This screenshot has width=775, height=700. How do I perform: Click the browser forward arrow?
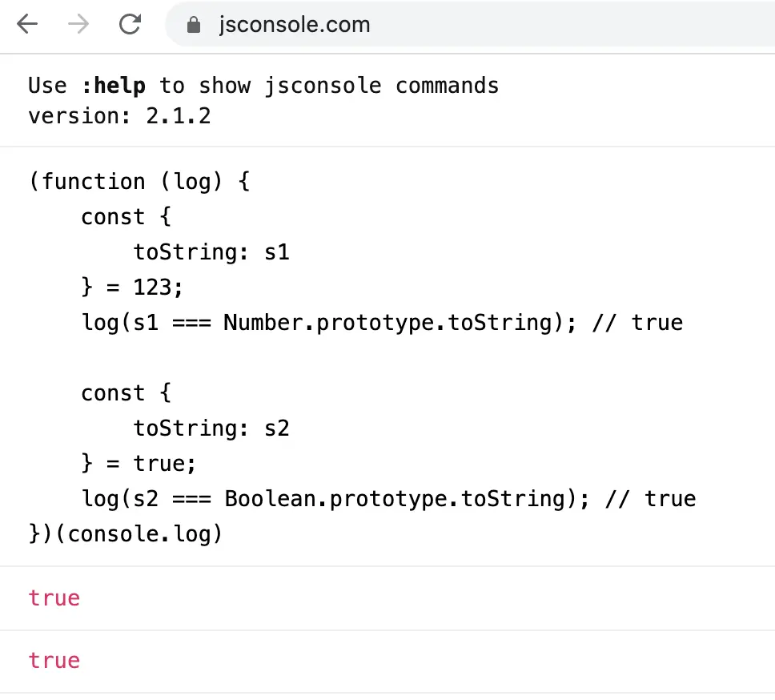click(x=78, y=24)
